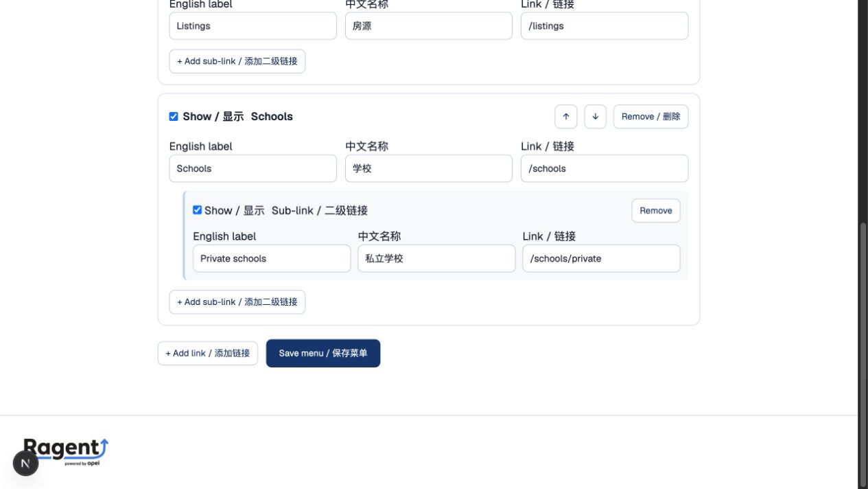Add sub-link under Listings item
The height and width of the screenshot is (489, 868).
237,61
